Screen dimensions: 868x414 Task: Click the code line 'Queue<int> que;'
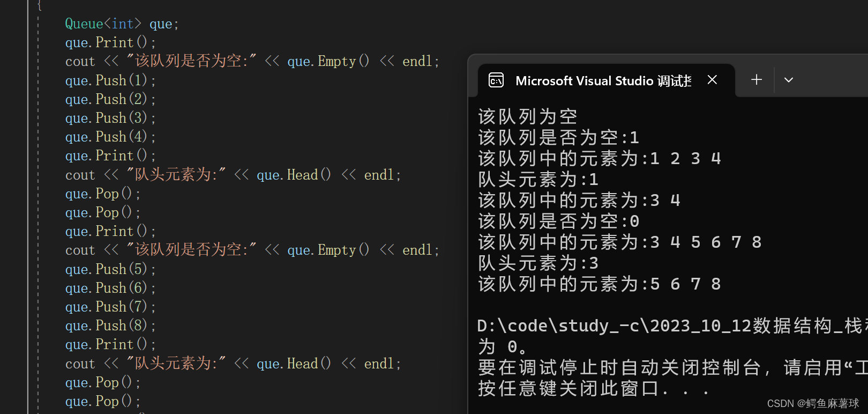[x=122, y=24]
